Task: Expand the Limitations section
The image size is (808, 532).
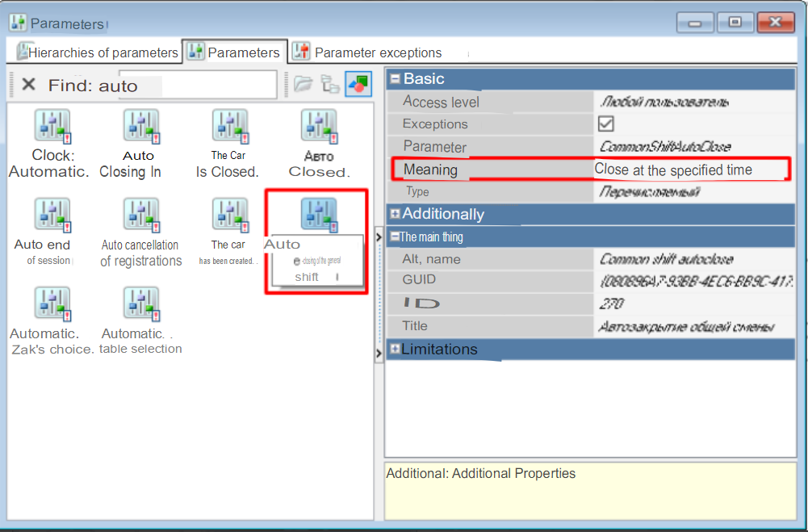Action: click(x=395, y=350)
